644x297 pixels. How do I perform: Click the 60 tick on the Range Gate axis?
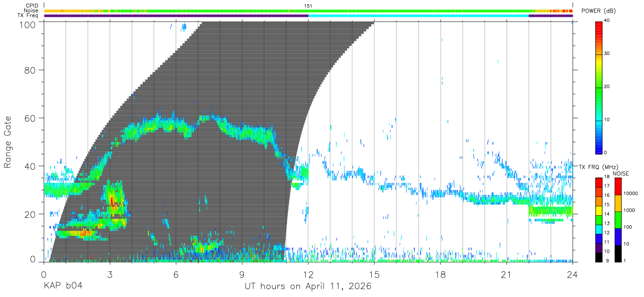pos(30,118)
